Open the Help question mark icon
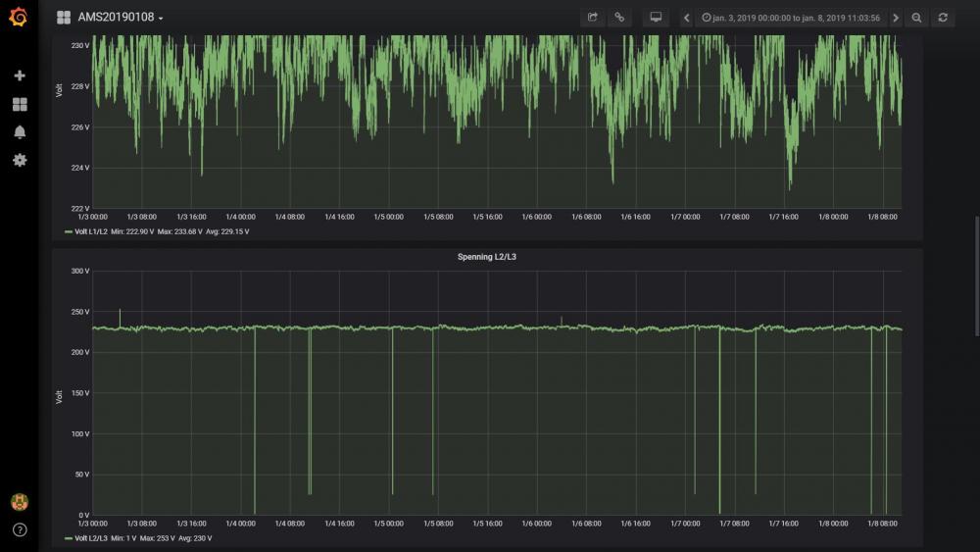This screenshot has width=980, height=552. [x=20, y=529]
